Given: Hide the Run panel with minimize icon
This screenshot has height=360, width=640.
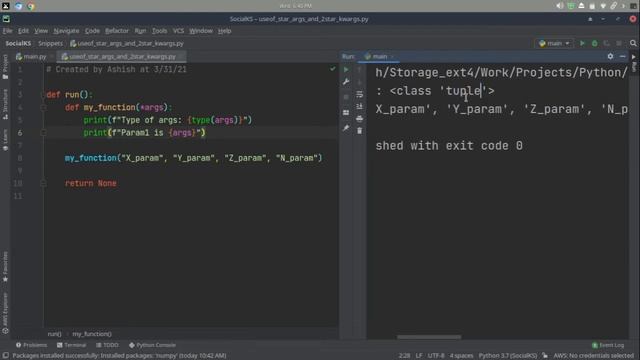Looking at the screenshot, I should (x=622, y=56).
